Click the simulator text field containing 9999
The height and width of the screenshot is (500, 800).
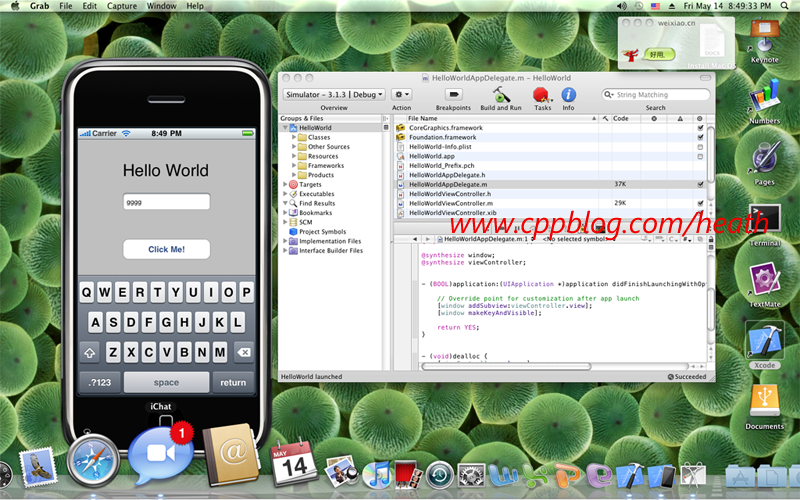[166, 202]
